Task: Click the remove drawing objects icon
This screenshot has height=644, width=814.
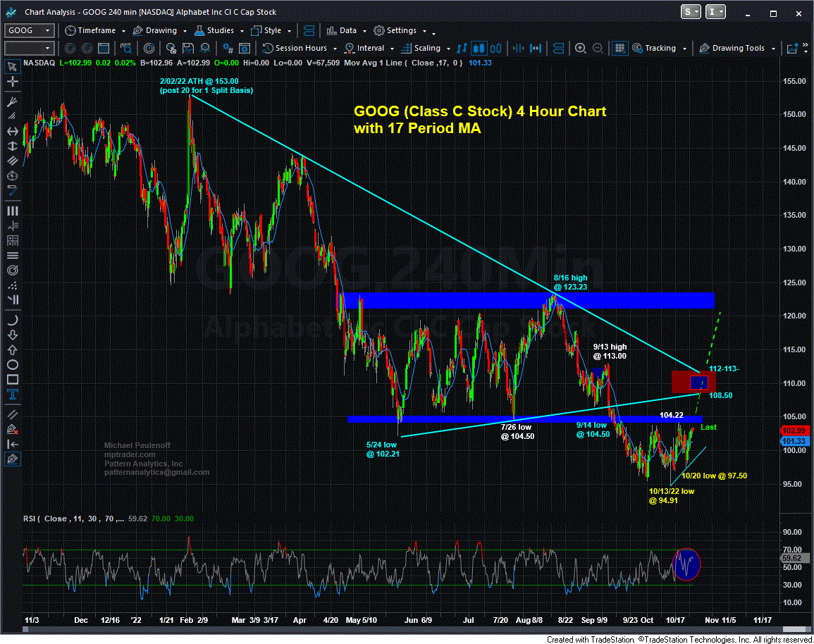Action: (13, 429)
